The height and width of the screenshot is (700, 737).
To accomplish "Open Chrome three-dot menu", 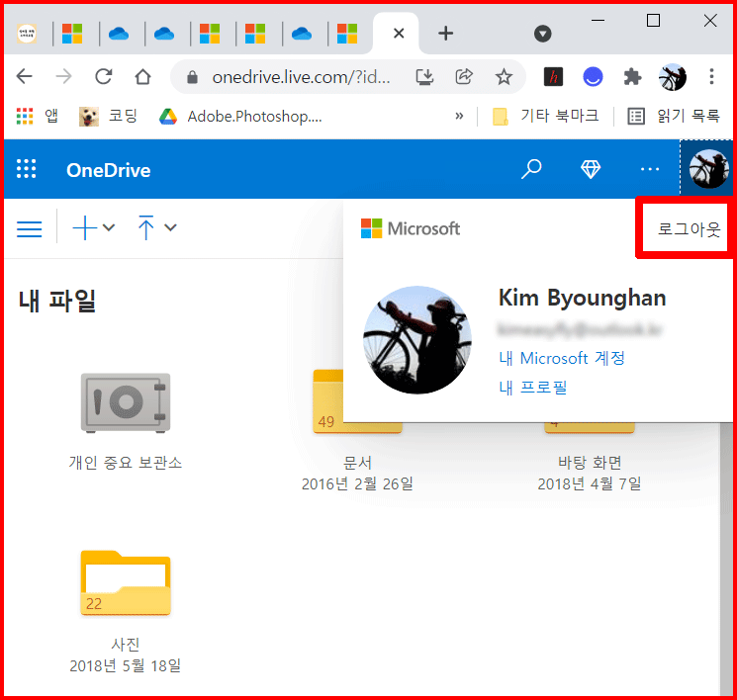I will point(711,76).
